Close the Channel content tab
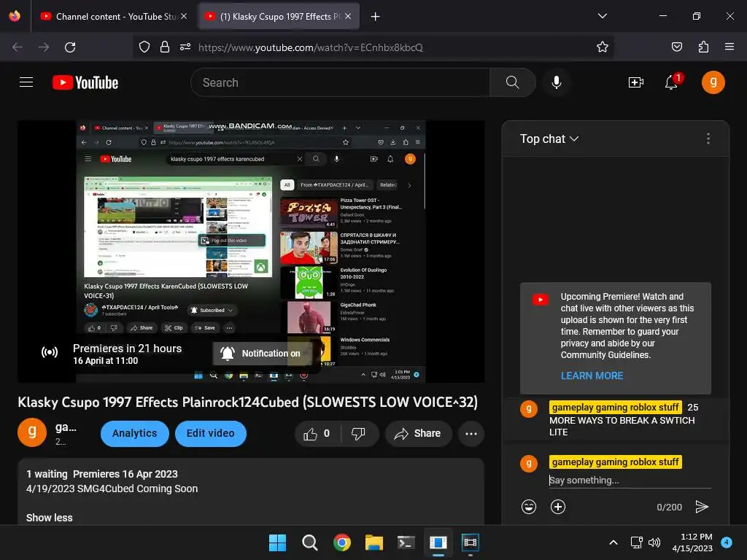 tap(184, 17)
